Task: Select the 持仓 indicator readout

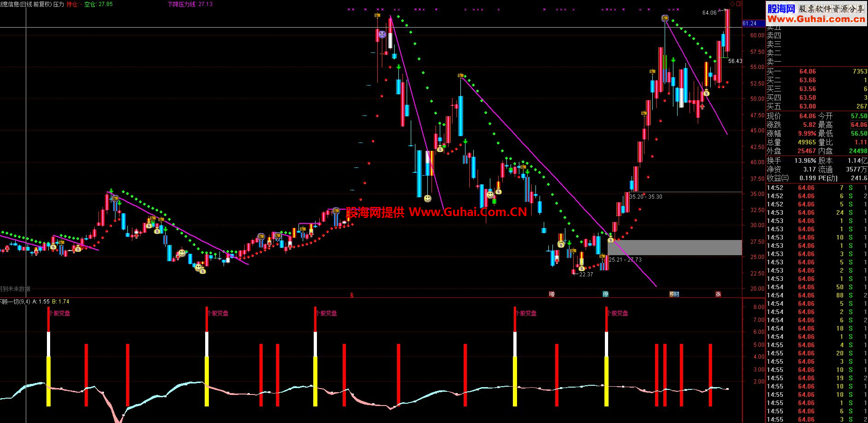Action: point(74,4)
